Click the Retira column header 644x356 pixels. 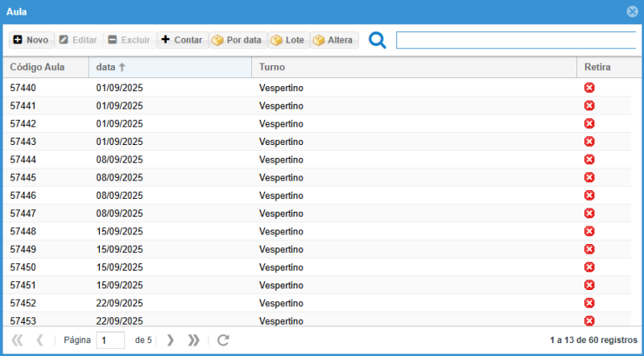pyautogui.click(x=597, y=68)
